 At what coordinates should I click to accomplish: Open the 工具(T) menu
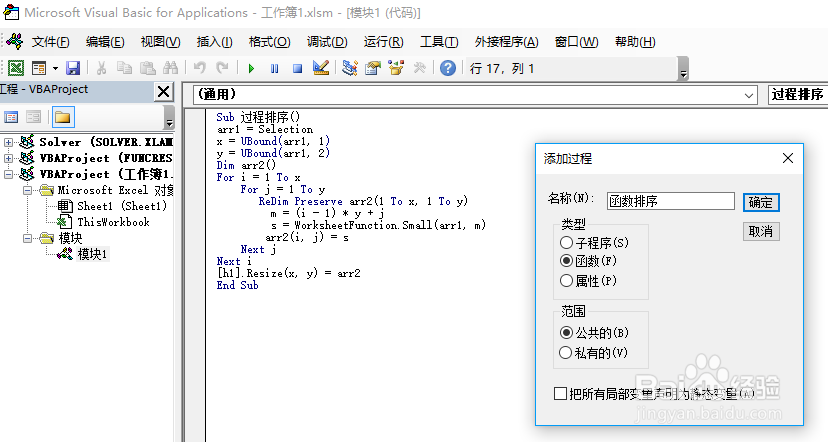(439, 42)
